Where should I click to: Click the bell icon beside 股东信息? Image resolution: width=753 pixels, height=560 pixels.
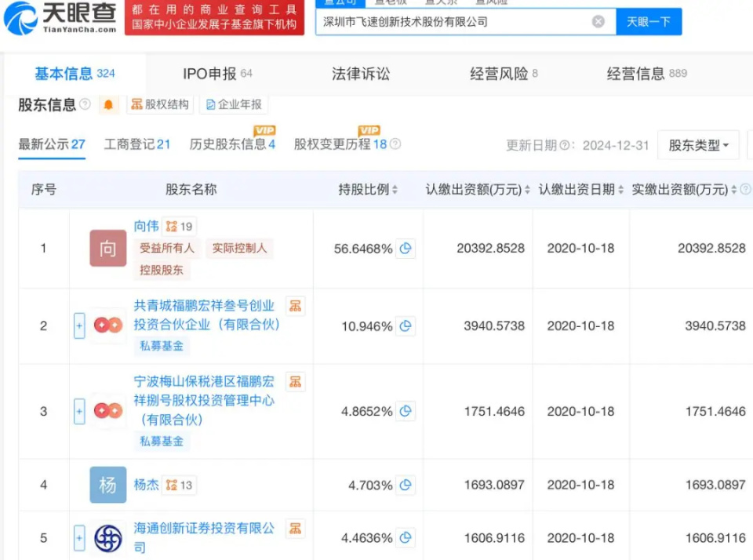pos(109,104)
